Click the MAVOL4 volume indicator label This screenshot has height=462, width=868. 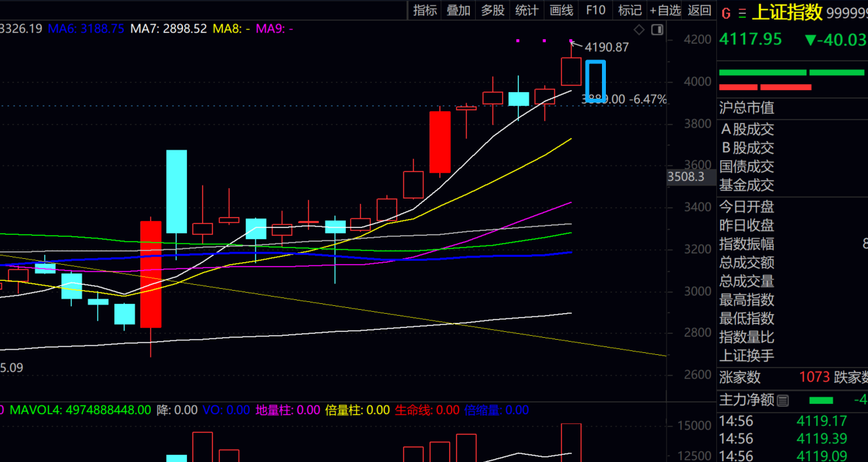tap(79, 410)
